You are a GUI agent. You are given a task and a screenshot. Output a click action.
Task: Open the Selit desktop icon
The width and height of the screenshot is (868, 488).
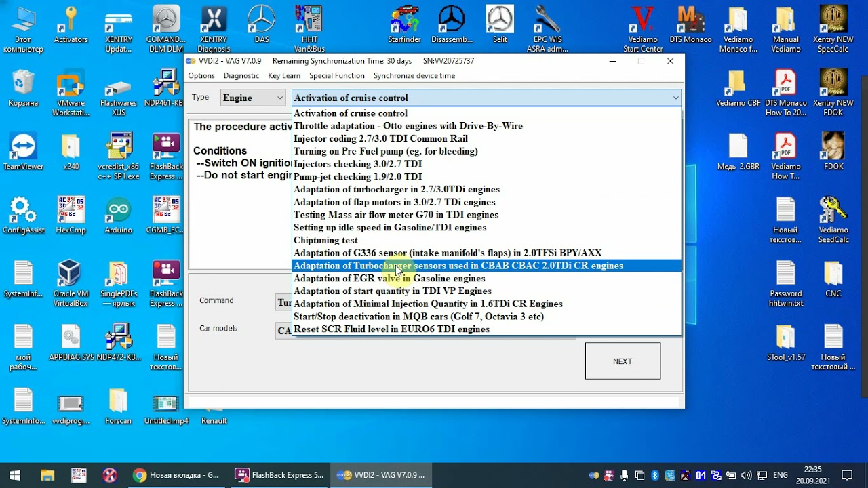click(500, 24)
